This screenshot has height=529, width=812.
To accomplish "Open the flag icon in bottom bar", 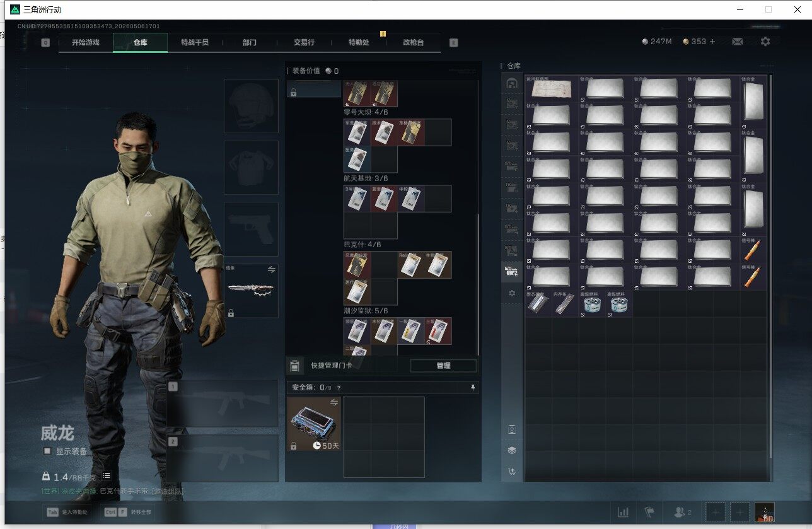I will [x=649, y=513].
